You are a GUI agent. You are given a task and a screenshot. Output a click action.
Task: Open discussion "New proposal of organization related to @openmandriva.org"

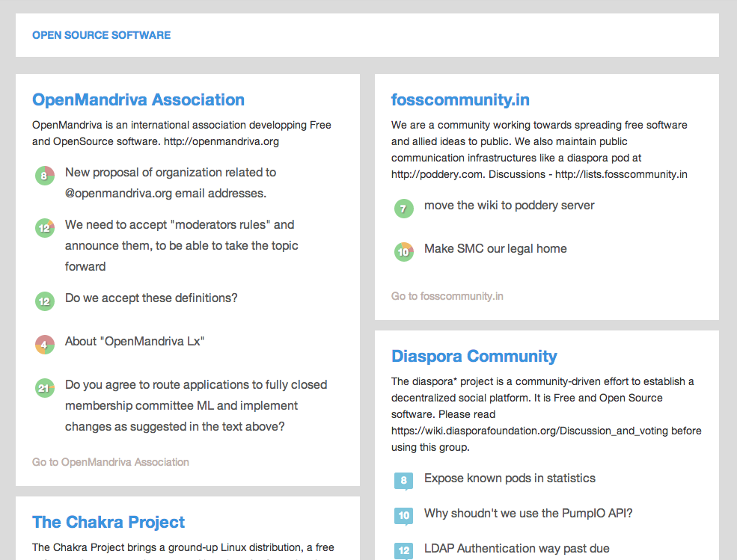coord(171,182)
